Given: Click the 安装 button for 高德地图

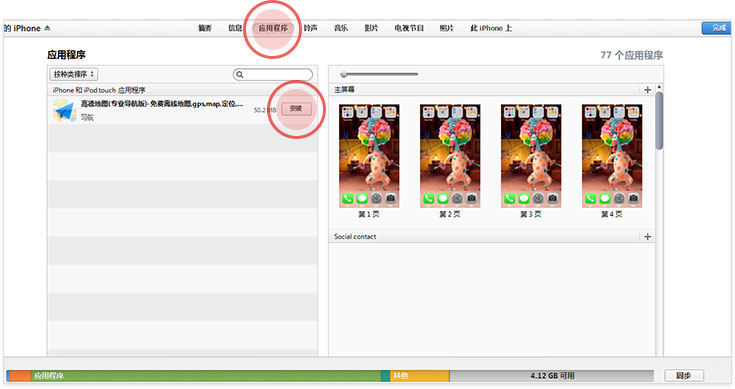Looking at the screenshot, I should [x=296, y=109].
